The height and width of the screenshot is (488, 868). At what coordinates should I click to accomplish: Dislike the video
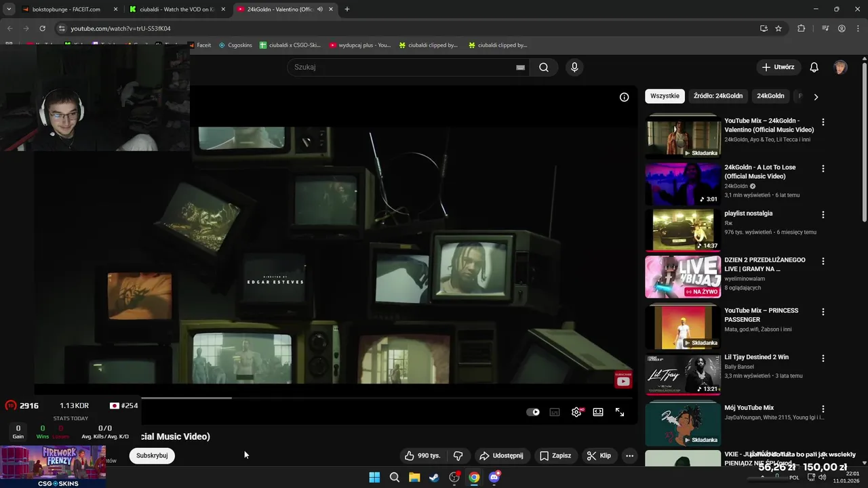[x=458, y=455]
